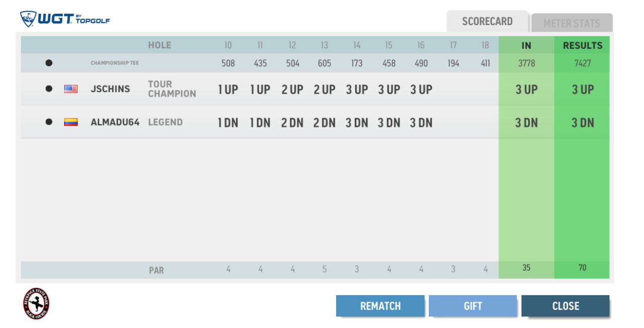
Task: Click hole number 12 header
Action: point(292,45)
